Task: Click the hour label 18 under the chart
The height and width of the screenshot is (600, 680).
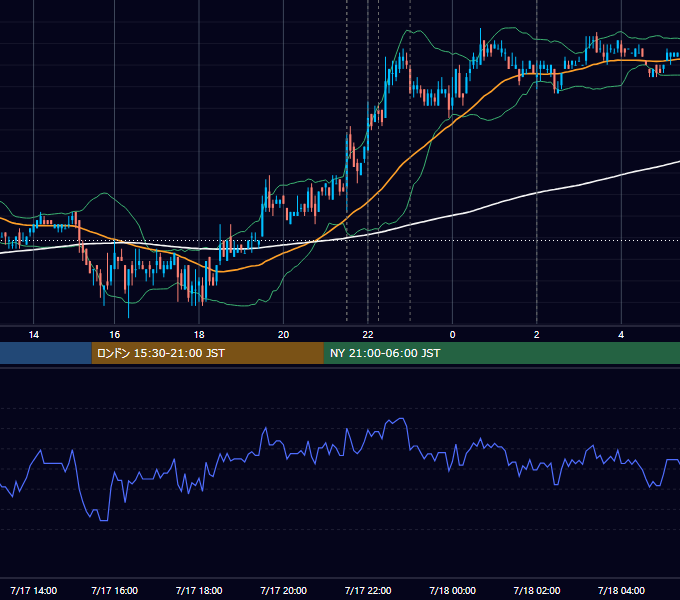Action: [x=199, y=335]
